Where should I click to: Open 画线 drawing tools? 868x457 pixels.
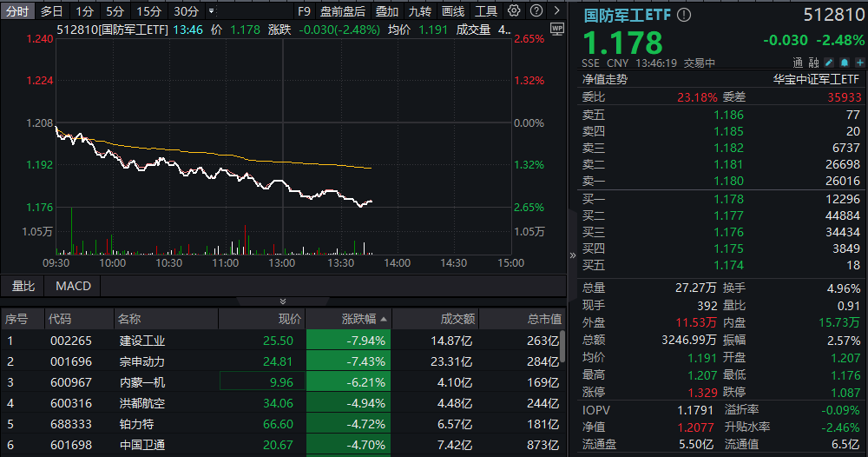(x=453, y=11)
